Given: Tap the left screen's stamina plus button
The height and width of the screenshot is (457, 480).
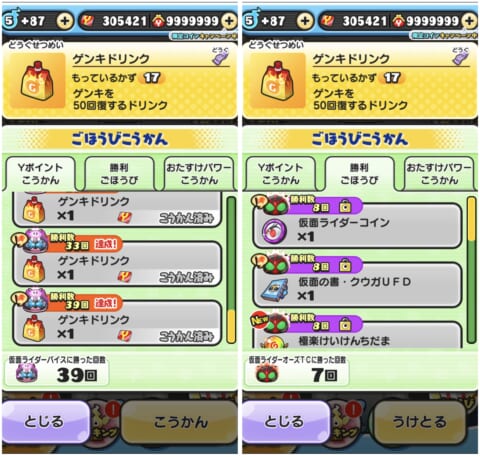Looking at the screenshot, I should tap(65, 21).
